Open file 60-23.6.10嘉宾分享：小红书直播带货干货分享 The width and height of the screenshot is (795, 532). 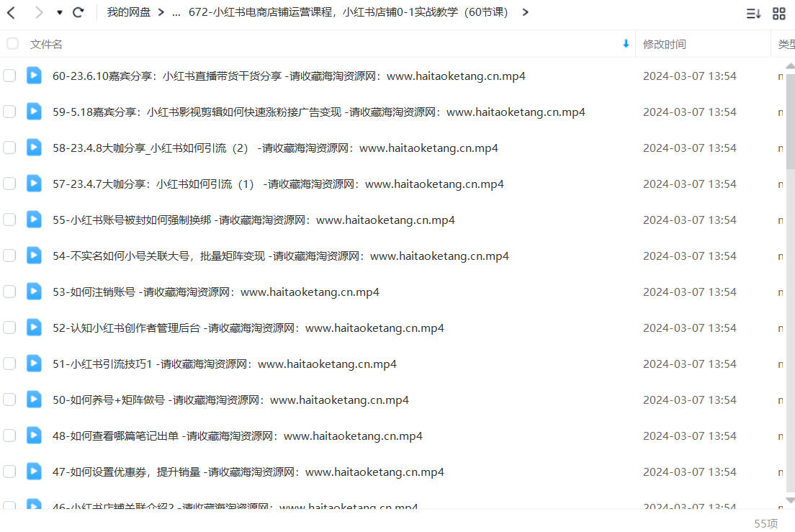[x=289, y=76]
